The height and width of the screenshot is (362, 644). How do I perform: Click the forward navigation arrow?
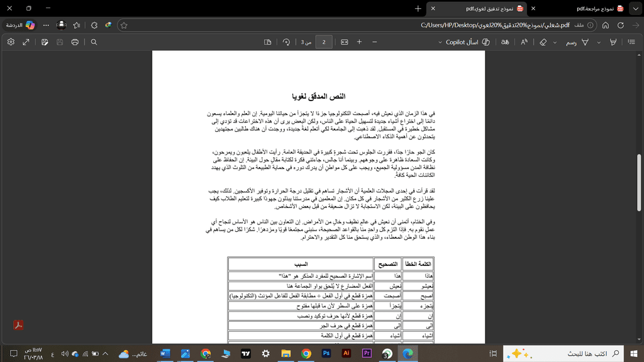tap(636, 25)
